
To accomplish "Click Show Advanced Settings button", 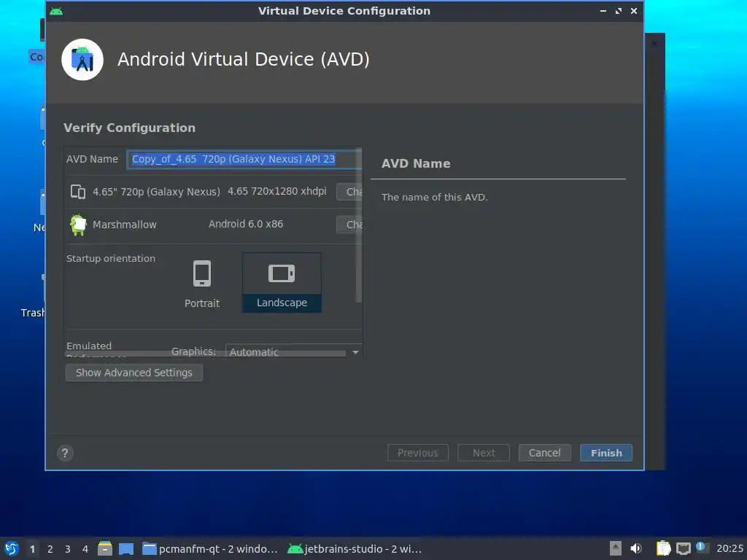I will tap(134, 373).
